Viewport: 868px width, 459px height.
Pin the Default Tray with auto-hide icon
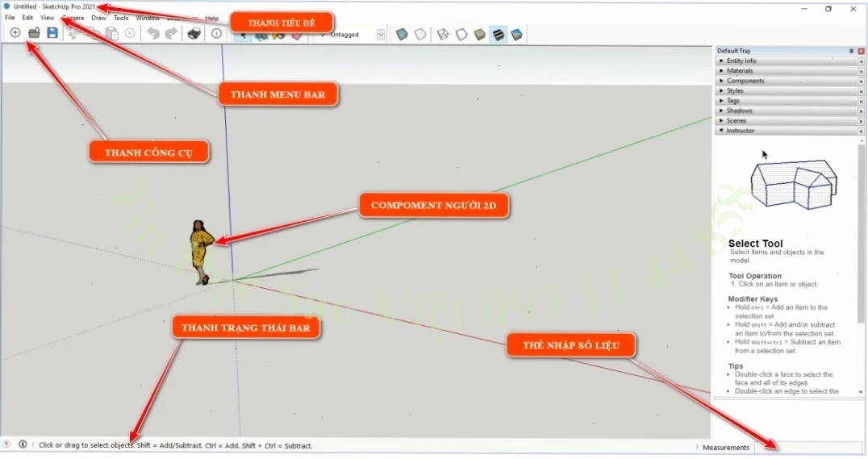(x=851, y=51)
